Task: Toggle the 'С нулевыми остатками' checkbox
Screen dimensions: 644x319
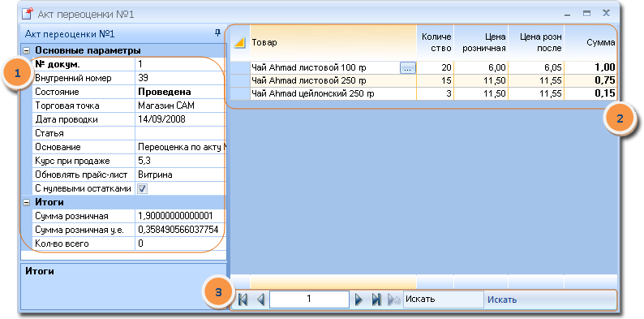Action: pos(142,188)
